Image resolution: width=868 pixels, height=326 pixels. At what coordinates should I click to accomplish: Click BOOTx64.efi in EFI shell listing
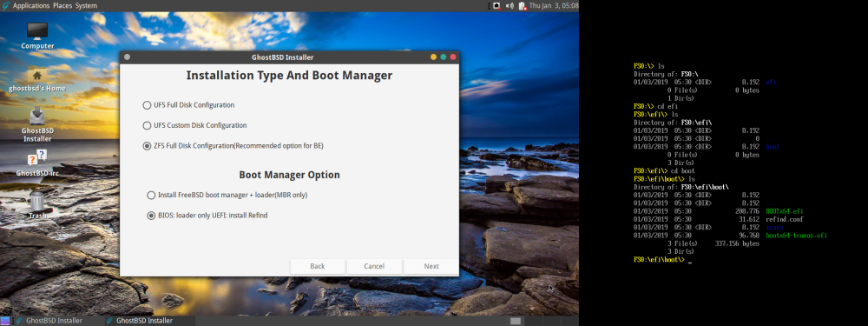(784, 211)
